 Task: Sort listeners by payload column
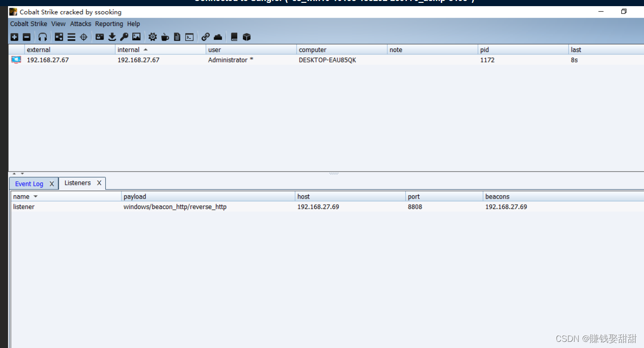click(208, 197)
